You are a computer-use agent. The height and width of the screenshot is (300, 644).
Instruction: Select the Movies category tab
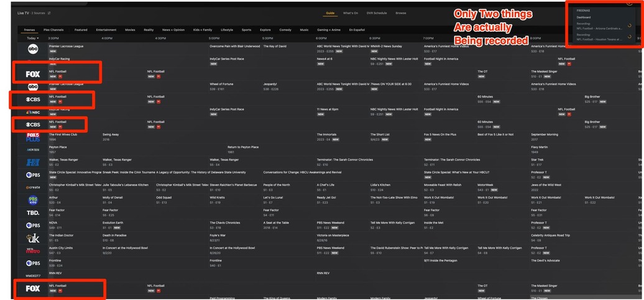click(130, 30)
